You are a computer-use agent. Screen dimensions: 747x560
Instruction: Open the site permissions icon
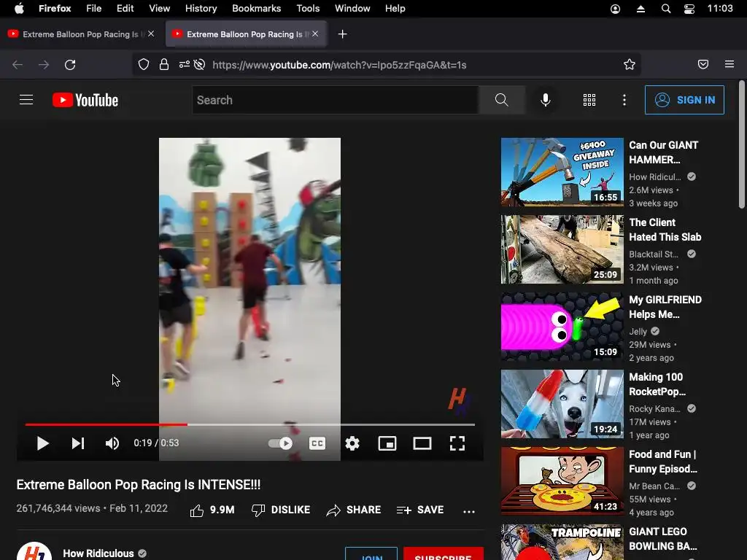tap(184, 65)
